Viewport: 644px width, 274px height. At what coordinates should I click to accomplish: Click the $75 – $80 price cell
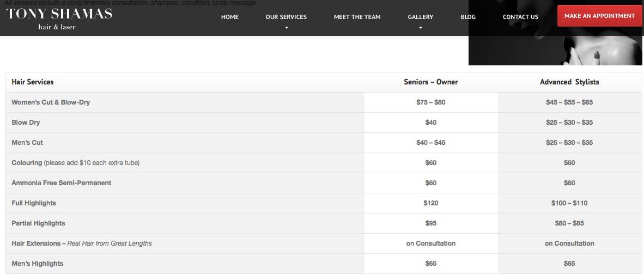(x=431, y=102)
